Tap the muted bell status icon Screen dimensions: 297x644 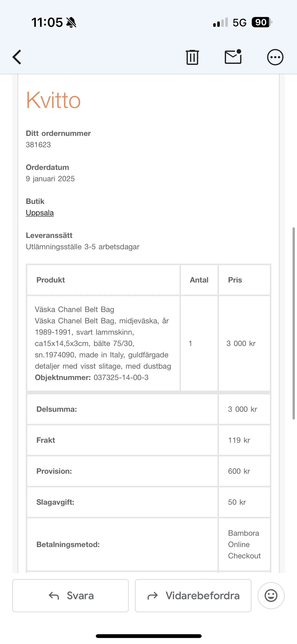tap(71, 22)
